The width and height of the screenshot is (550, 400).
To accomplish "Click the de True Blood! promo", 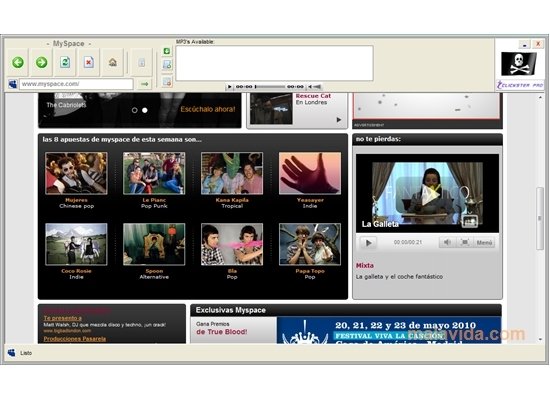I will click(x=221, y=332).
